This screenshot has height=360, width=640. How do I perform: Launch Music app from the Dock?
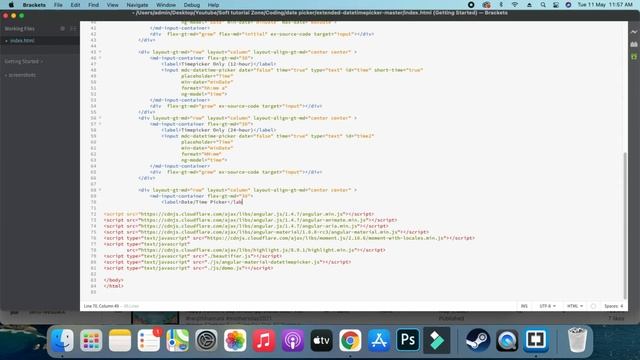[x=264, y=340]
